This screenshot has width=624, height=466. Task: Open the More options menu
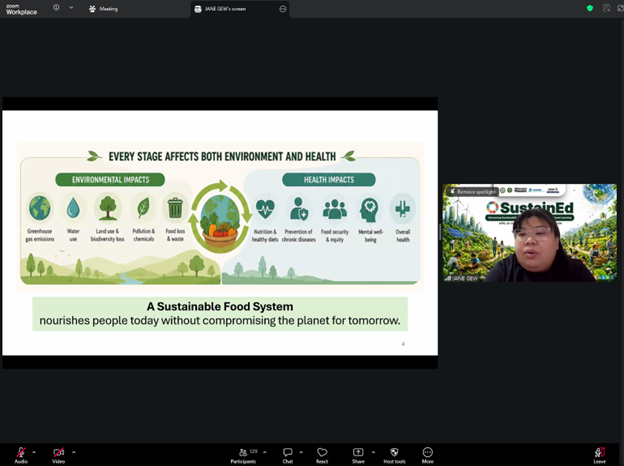(x=428, y=453)
